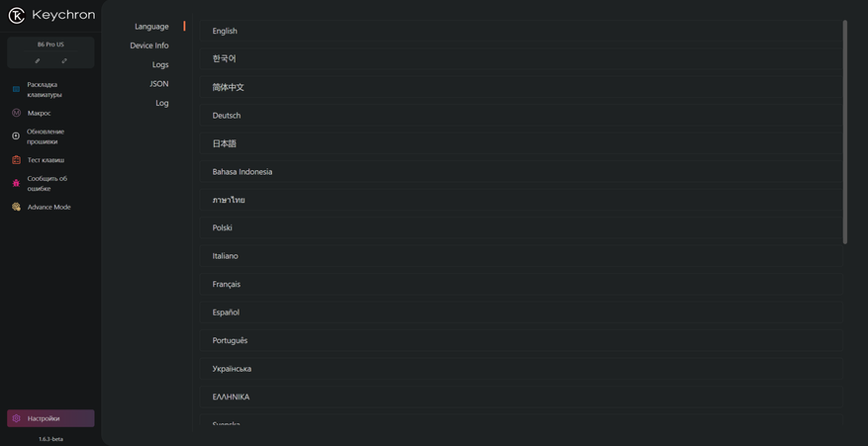Click the Настройки gear icon
This screenshot has width=868, height=446.
[x=16, y=418]
